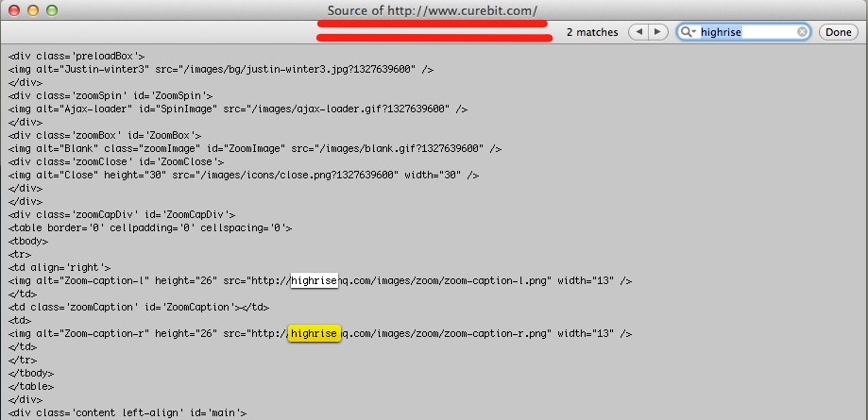
Task: Click the blank.gif ZoomImage line
Action: click(255, 149)
